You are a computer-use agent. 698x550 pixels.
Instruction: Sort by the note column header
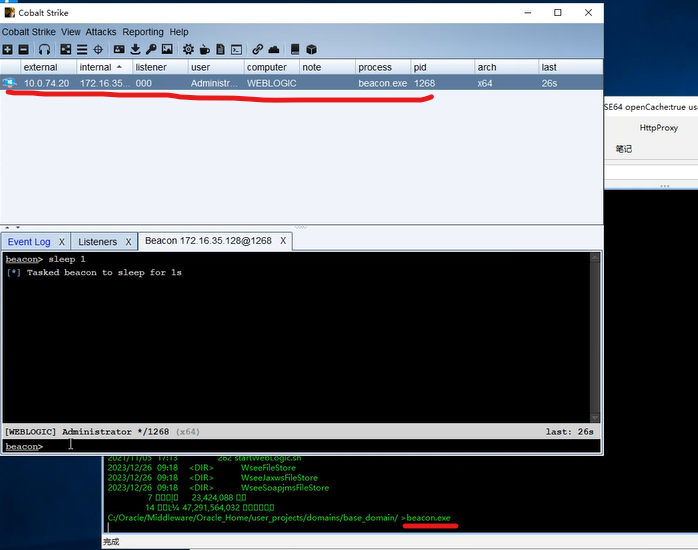pyautogui.click(x=327, y=67)
